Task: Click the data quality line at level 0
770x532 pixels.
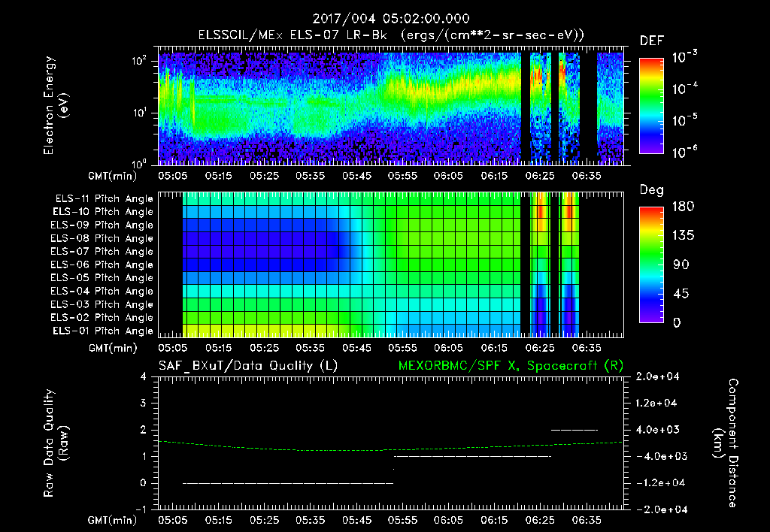Action: (288, 483)
